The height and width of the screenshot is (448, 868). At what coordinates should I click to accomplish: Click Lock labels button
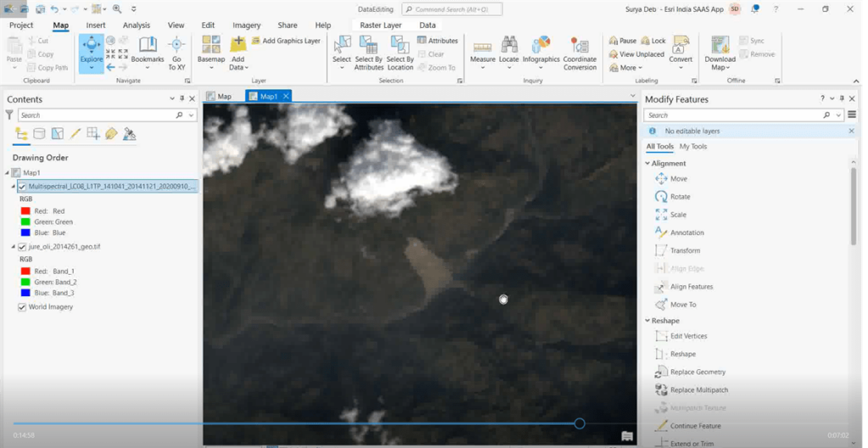click(x=654, y=41)
